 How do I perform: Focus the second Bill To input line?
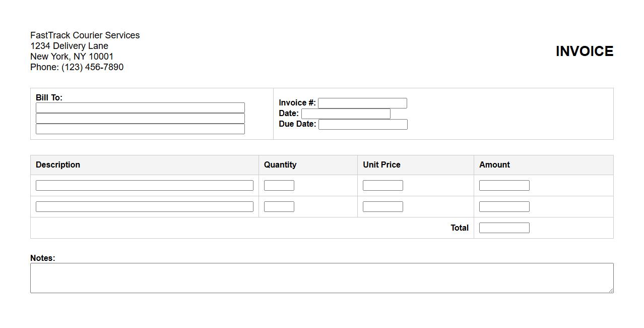click(140, 119)
